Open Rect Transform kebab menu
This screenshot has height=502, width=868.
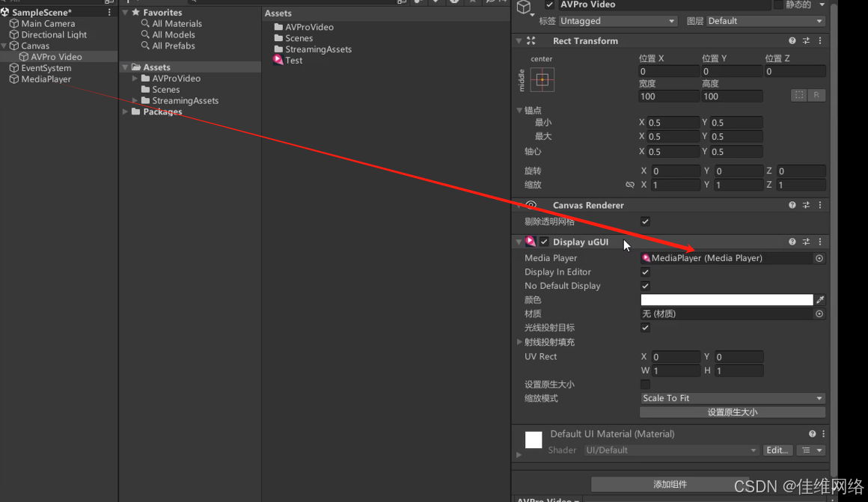tap(820, 41)
